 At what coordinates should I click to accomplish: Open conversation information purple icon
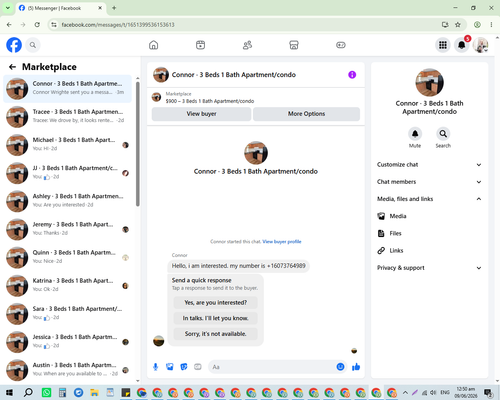(352, 75)
